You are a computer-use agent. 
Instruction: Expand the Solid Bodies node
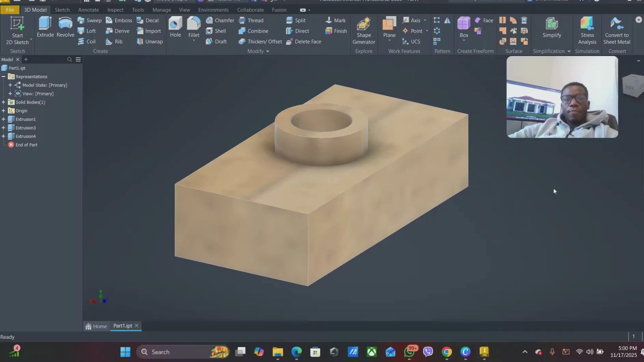3,102
